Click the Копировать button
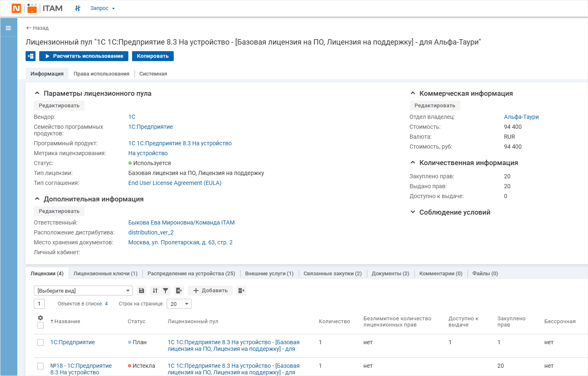The width and height of the screenshot is (588, 376). click(x=153, y=56)
